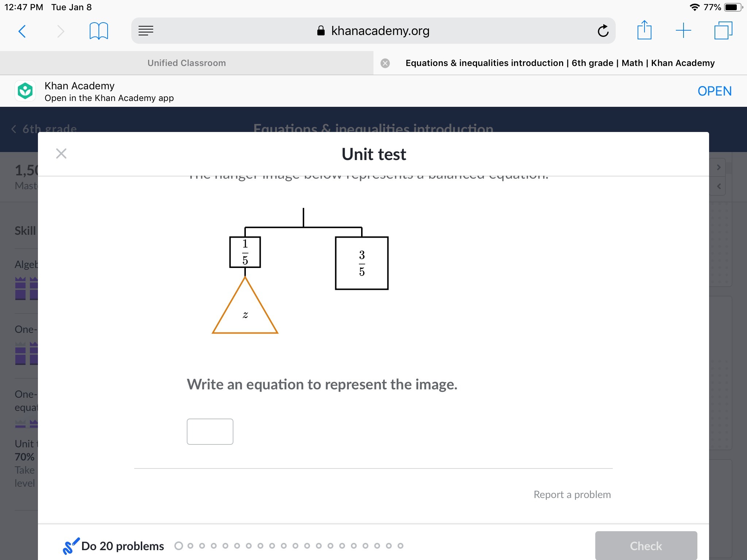
Task: Close the Unit test dialog
Action: [x=61, y=153]
